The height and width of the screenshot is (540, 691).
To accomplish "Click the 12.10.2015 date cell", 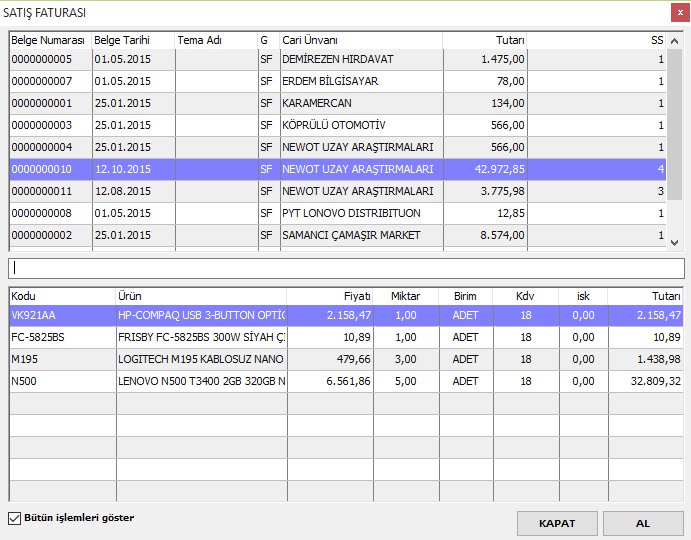I will click(134, 169).
